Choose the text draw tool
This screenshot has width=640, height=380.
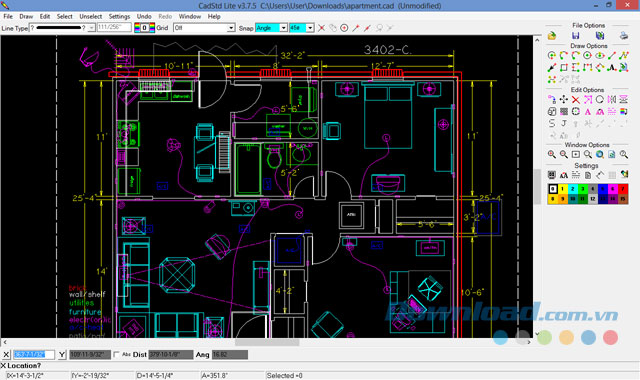611,67
